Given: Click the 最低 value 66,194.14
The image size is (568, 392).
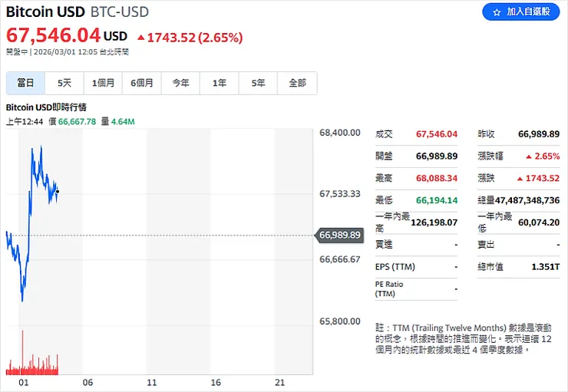Looking at the screenshot, I should coord(437,200).
